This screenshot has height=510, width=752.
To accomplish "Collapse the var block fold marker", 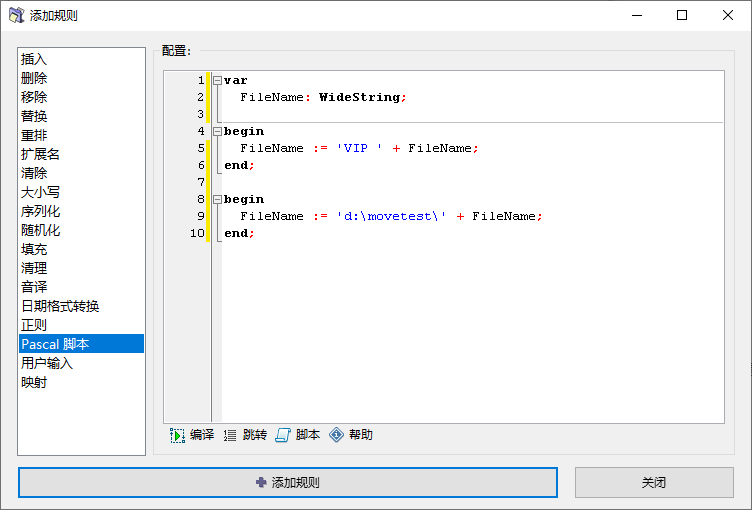I will coord(217,80).
